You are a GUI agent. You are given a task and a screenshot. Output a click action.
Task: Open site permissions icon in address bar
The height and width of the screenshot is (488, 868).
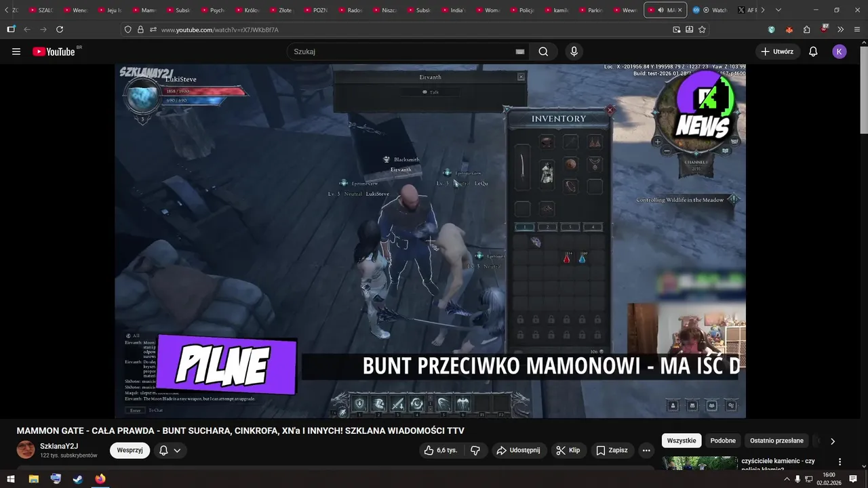click(x=153, y=30)
